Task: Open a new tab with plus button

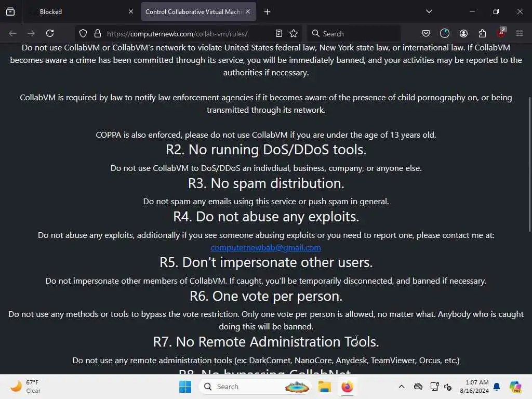Action: [x=268, y=12]
